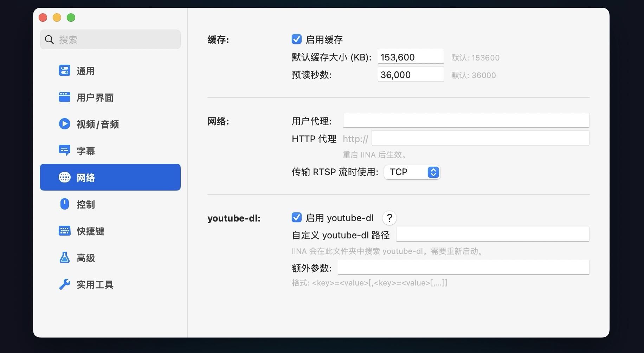Screen dimensions: 644x353
Task: Click inside the 额外参数 input field
Action: 463,267
